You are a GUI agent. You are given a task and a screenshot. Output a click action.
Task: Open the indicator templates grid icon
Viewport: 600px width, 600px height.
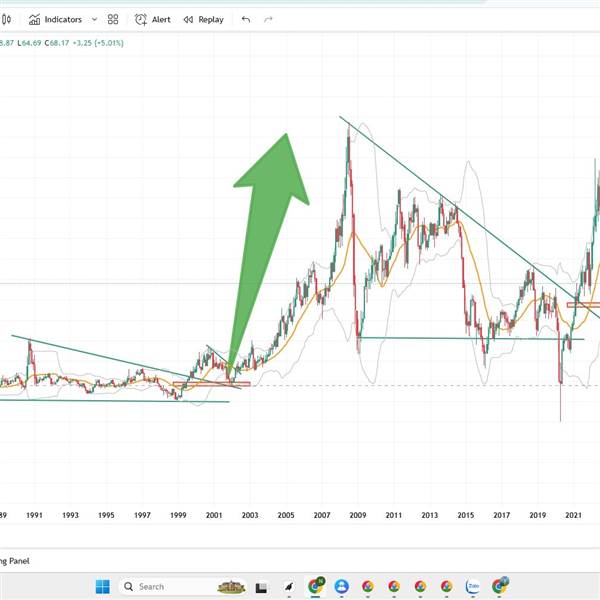[x=113, y=20]
